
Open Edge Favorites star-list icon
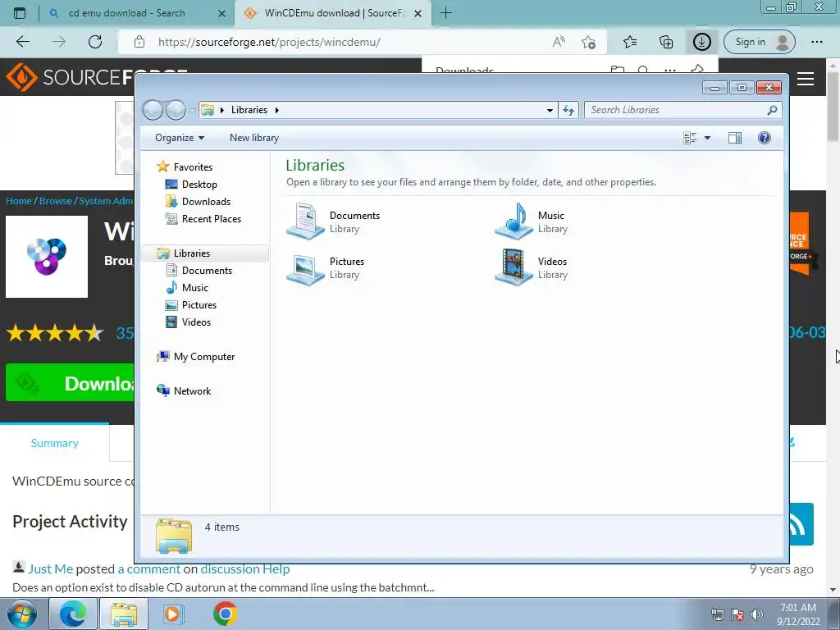coord(630,42)
